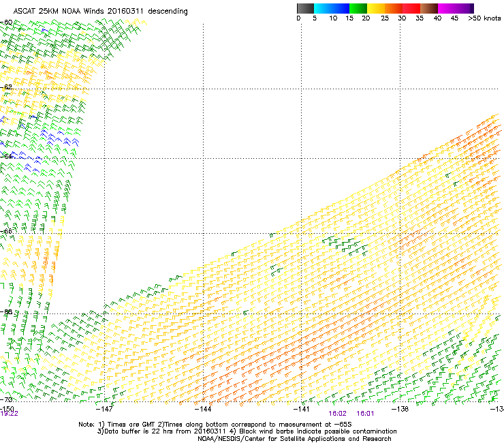This screenshot has width=504, height=443.
Task: Click the legend tick label 40
Action: point(437,18)
